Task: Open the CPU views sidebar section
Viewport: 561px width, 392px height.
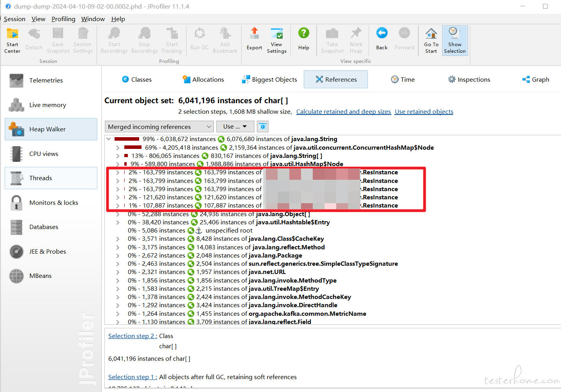Action: click(51, 154)
